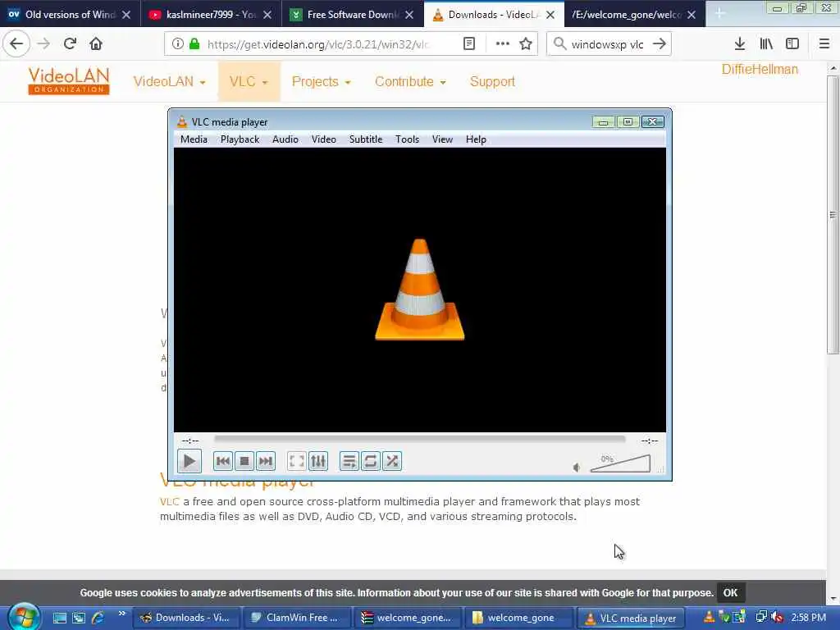Switch to Old versions of Windows tab
The height and width of the screenshot is (630, 840).
point(71,15)
